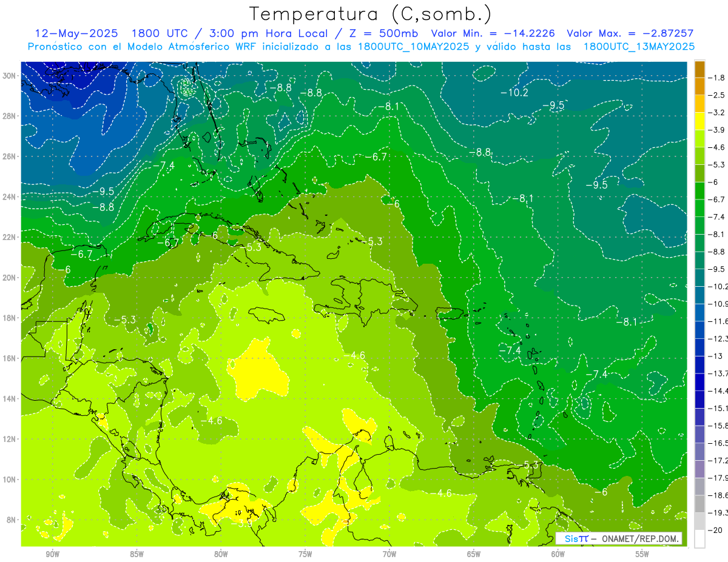
Task: Click the 90W longitude axis label
Action: click(x=52, y=554)
